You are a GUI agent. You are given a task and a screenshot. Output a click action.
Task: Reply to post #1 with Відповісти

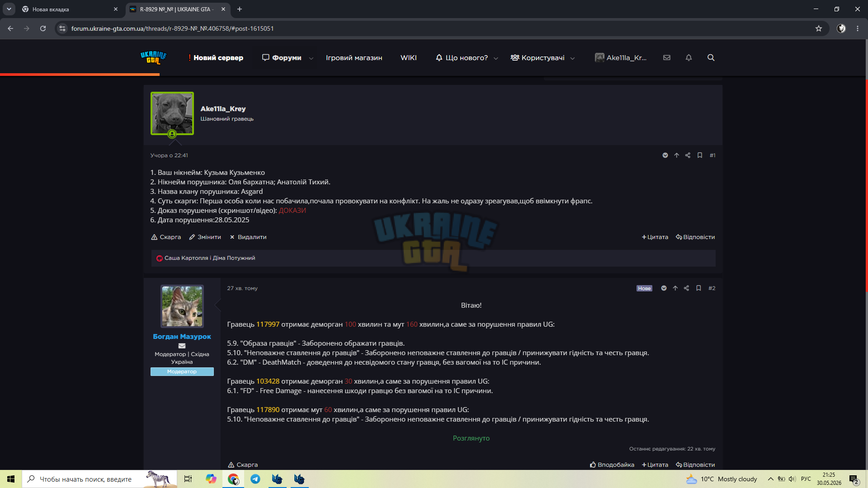click(x=695, y=237)
